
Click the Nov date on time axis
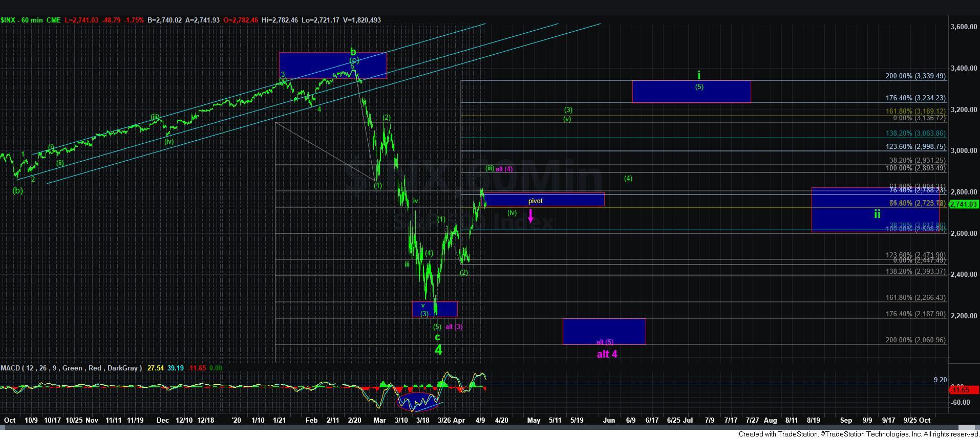[92, 420]
